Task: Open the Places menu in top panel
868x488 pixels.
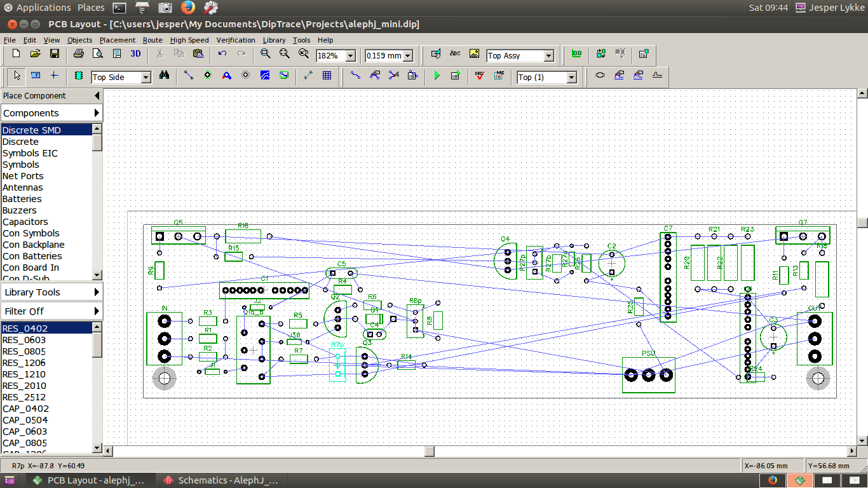Action: [x=91, y=8]
